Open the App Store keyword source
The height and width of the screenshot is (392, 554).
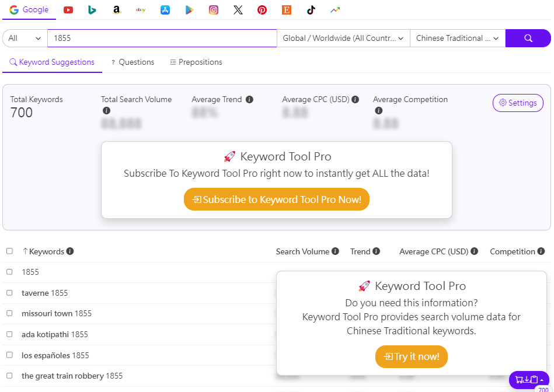[165, 10]
